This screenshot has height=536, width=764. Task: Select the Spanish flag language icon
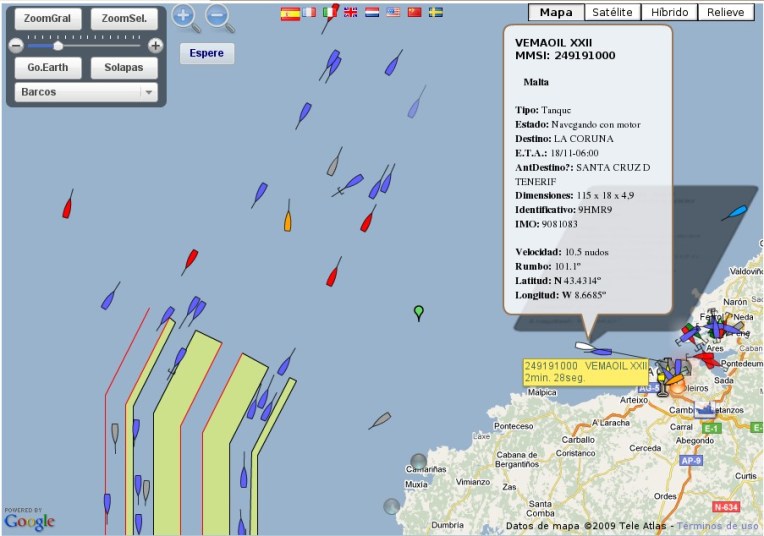coord(290,13)
